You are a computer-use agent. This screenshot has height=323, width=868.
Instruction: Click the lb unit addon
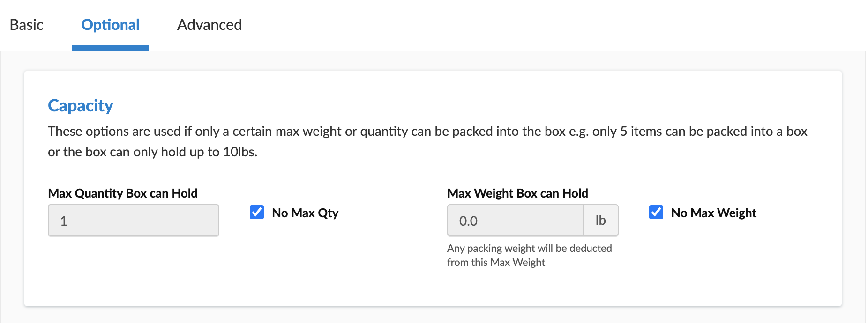click(601, 220)
